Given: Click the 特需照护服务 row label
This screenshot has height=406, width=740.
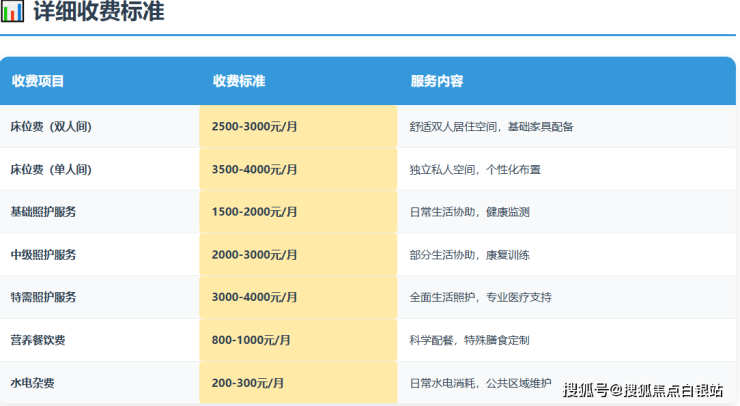Looking at the screenshot, I should (x=43, y=298).
